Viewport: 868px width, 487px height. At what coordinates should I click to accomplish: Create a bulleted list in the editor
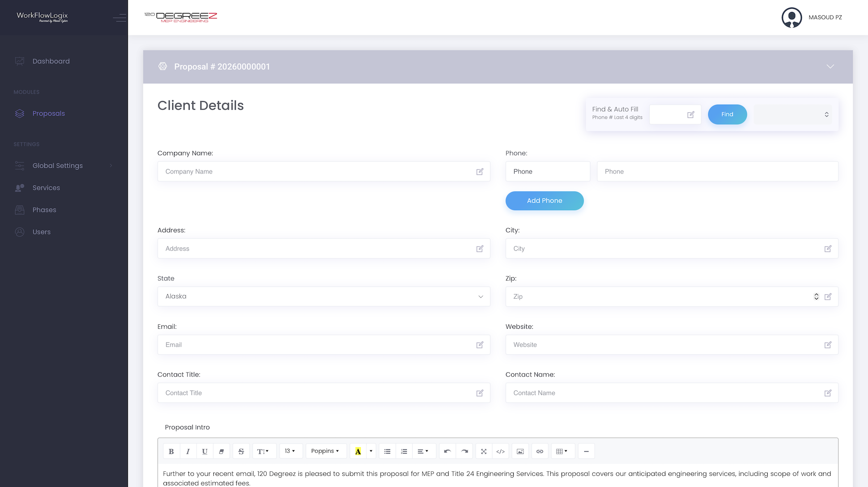pyautogui.click(x=387, y=451)
